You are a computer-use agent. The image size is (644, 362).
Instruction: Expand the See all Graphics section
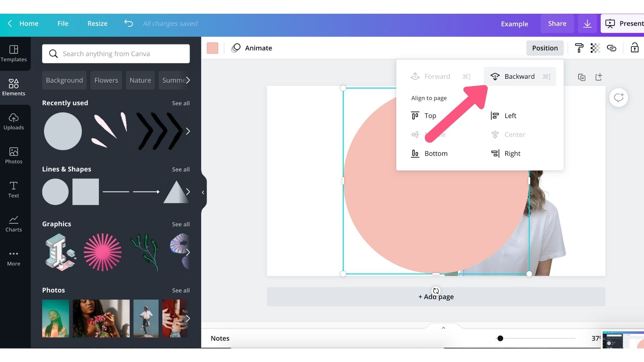tap(180, 224)
